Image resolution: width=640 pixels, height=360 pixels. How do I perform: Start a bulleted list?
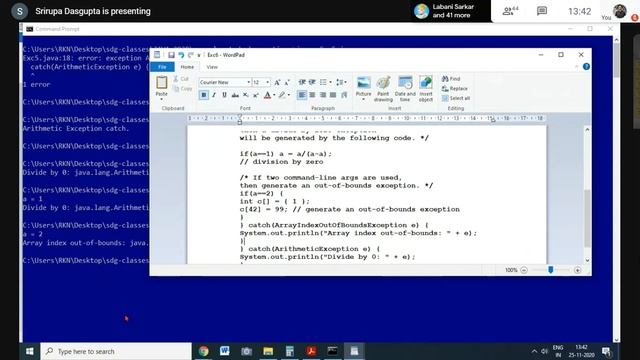(x=323, y=82)
